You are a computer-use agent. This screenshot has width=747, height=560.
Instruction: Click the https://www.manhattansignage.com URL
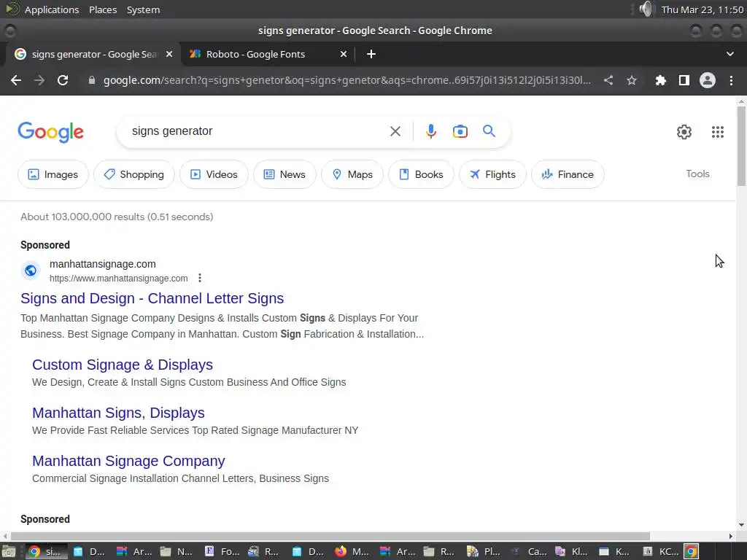[119, 278]
